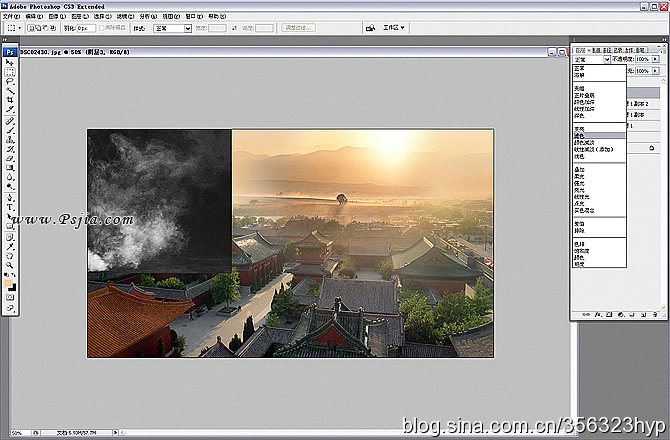Screen dimensions: 670x440
Task: Select the Eraser tool
Action: click(10, 158)
